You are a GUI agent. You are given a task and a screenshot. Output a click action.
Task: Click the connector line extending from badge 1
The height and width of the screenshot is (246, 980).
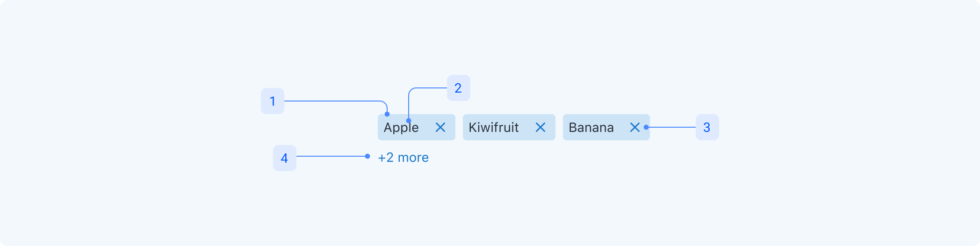332,101
